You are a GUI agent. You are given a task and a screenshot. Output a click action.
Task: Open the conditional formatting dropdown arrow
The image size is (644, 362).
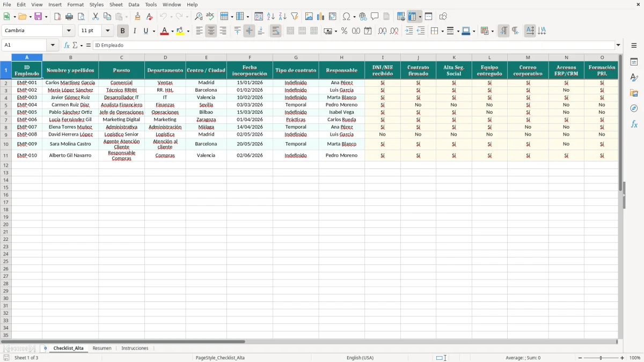click(492, 31)
